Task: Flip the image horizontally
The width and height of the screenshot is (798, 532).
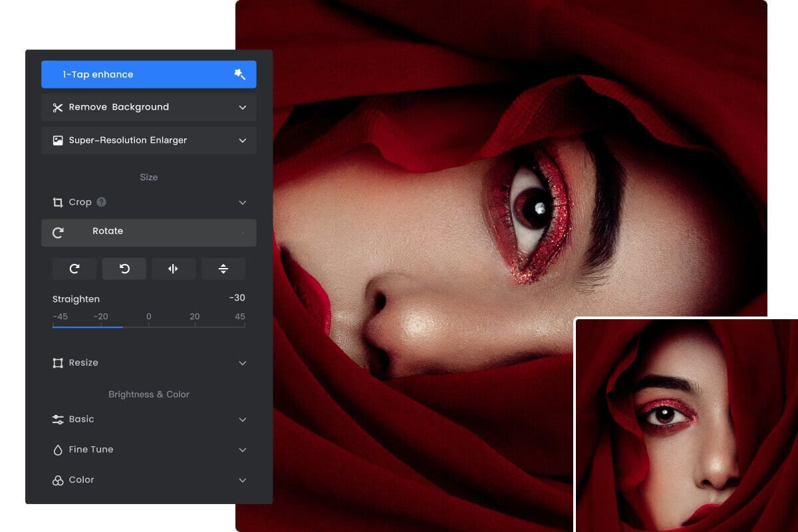Action: [174, 269]
